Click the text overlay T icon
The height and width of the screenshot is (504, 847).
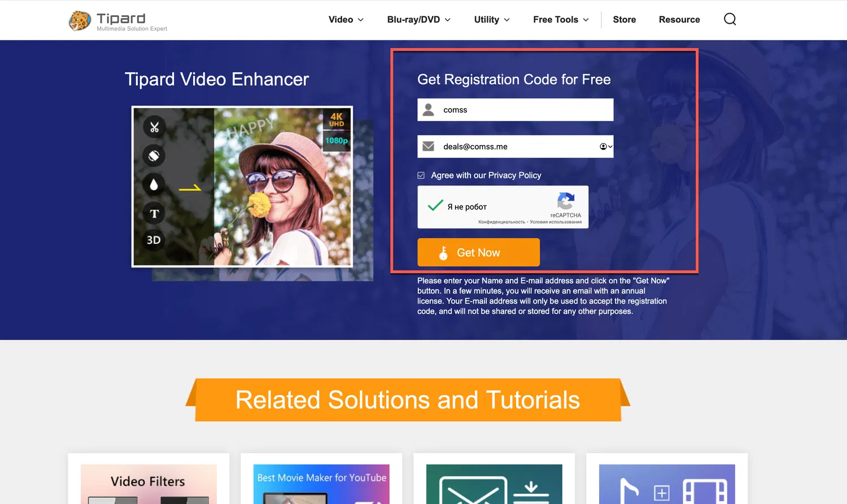point(154,213)
